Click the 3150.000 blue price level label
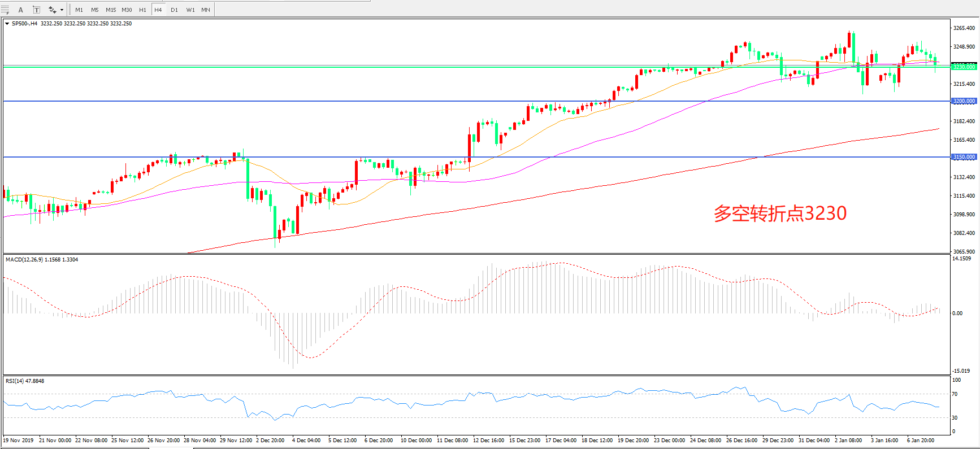Screen dimensions: 980x449 coord(964,157)
